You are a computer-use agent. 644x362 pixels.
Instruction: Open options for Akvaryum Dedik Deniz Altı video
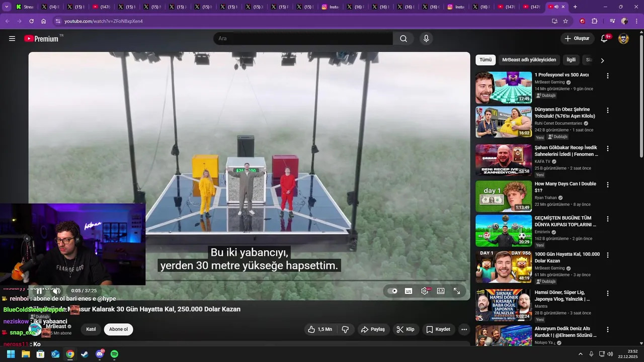[x=608, y=329]
